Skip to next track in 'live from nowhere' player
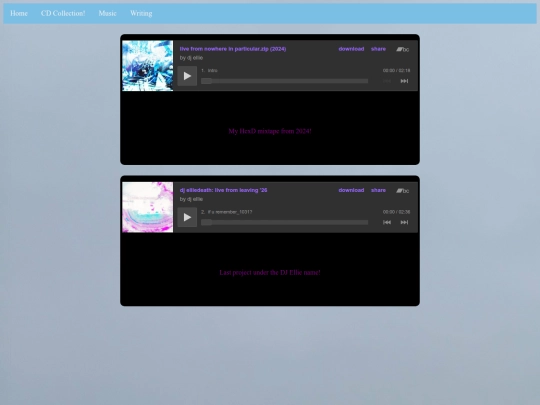 tap(404, 81)
